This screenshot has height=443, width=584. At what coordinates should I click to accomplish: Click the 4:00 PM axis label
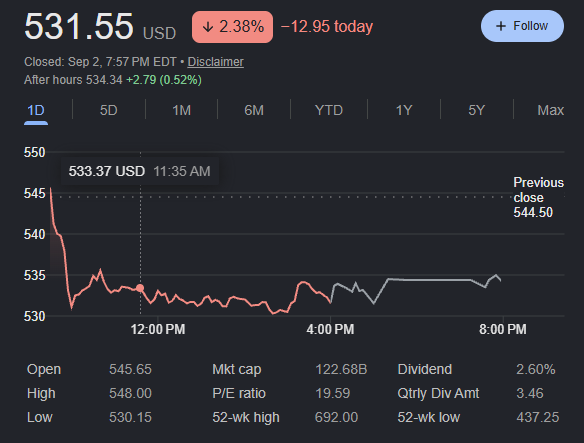click(x=330, y=329)
